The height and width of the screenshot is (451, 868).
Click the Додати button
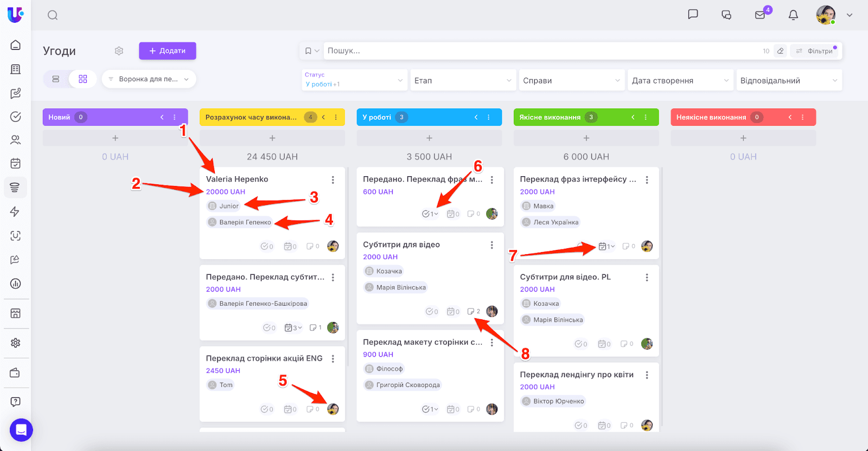tap(167, 51)
